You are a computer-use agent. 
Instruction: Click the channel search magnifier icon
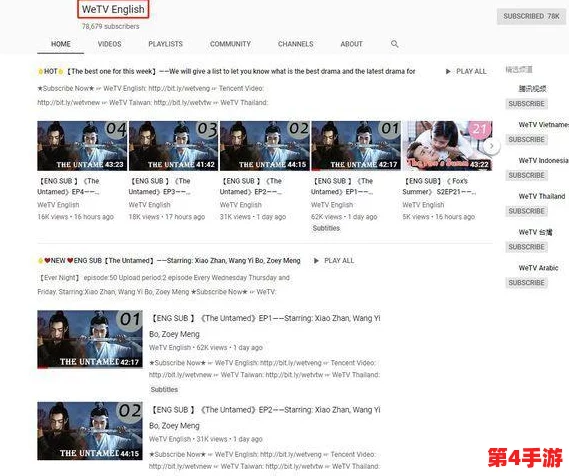(x=394, y=44)
